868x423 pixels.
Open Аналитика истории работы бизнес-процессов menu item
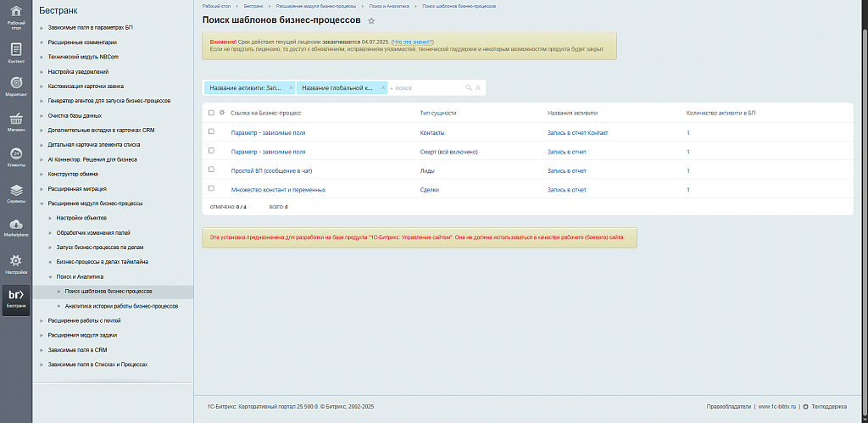coord(121,306)
